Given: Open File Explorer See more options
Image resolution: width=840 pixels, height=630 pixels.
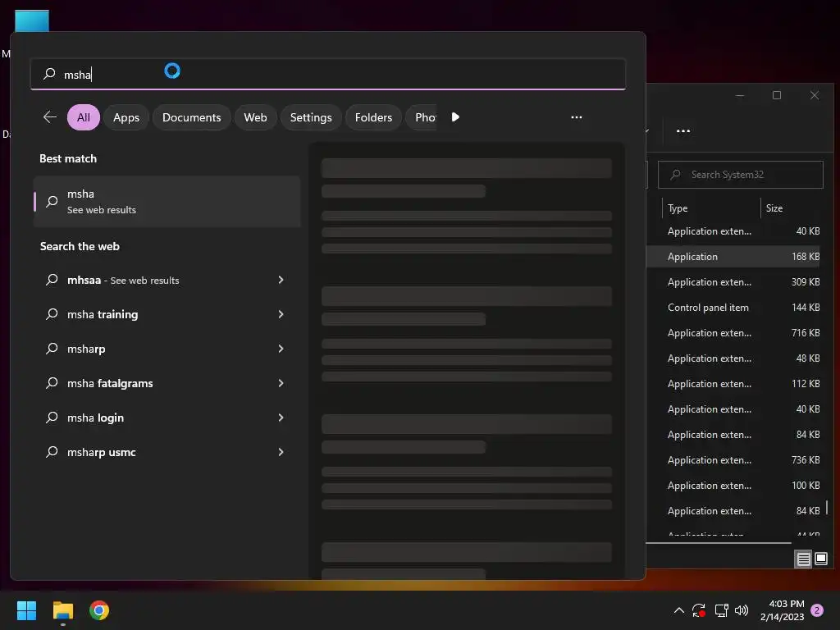Looking at the screenshot, I should (x=683, y=131).
